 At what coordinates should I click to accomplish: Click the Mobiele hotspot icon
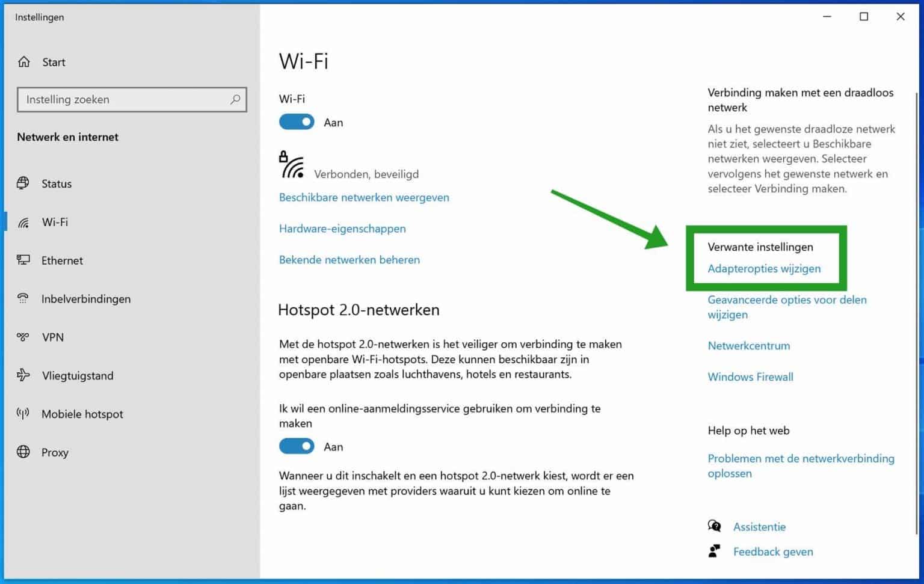click(23, 414)
